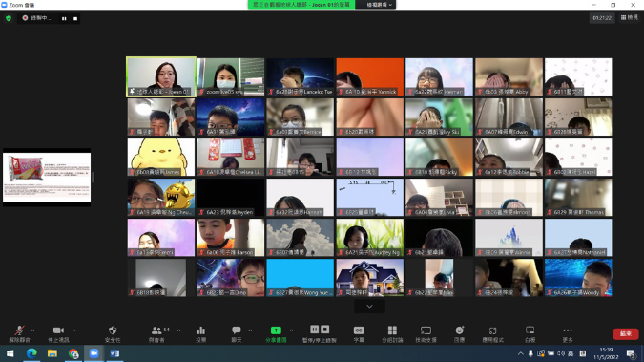Open the Security shield menu
The height and width of the screenshot is (362, 644).
(113, 333)
